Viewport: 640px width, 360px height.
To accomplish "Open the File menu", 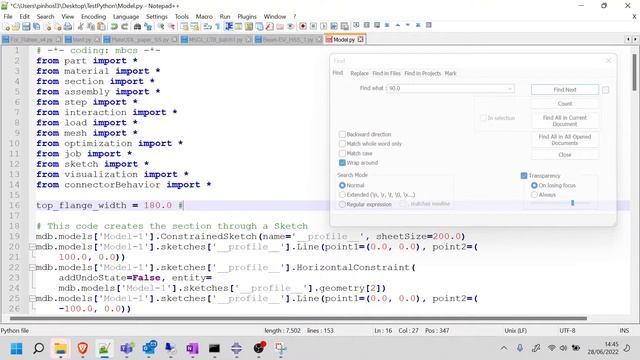I will pyautogui.click(x=8, y=16).
